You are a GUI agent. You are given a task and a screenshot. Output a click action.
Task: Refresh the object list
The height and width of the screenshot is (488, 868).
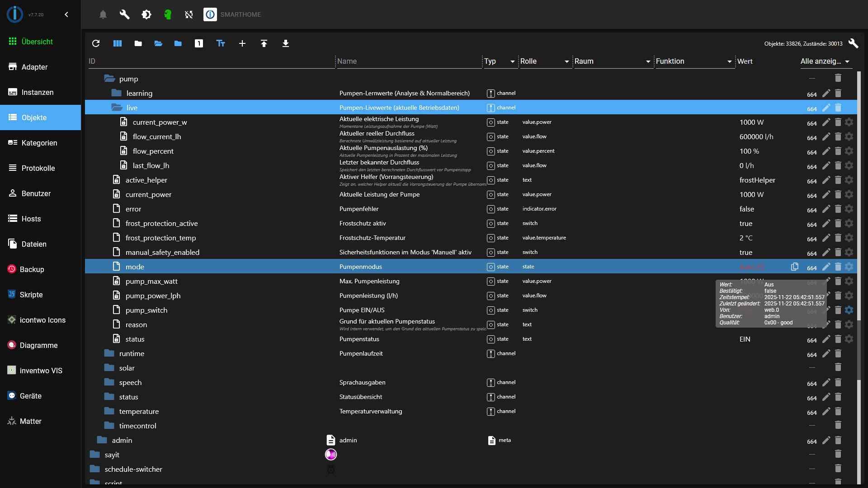point(96,43)
